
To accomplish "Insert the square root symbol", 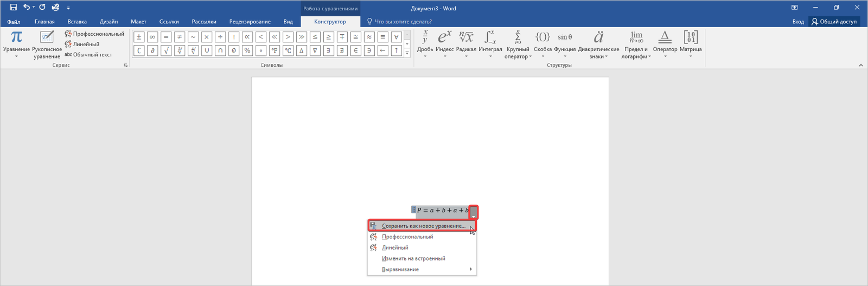I will tap(166, 50).
